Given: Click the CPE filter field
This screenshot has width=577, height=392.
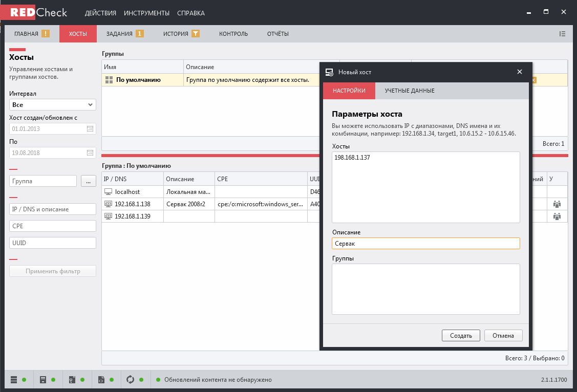Looking at the screenshot, I should click(x=53, y=226).
